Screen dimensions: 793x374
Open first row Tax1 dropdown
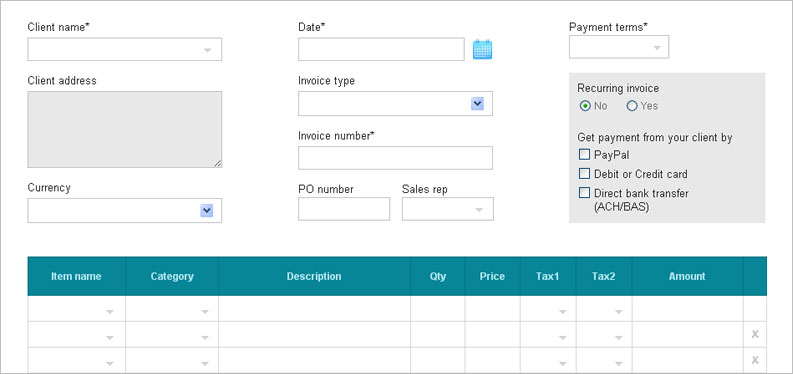pos(548,309)
